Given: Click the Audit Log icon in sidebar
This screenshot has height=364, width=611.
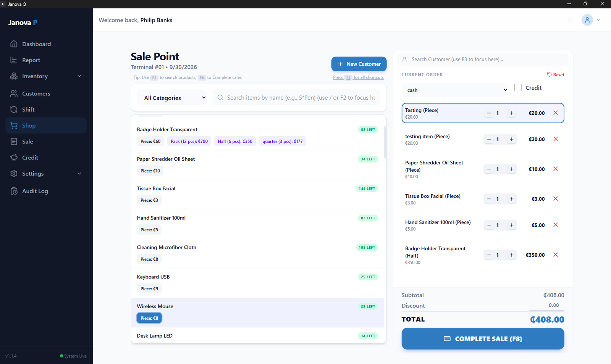Looking at the screenshot, I should point(14,191).
